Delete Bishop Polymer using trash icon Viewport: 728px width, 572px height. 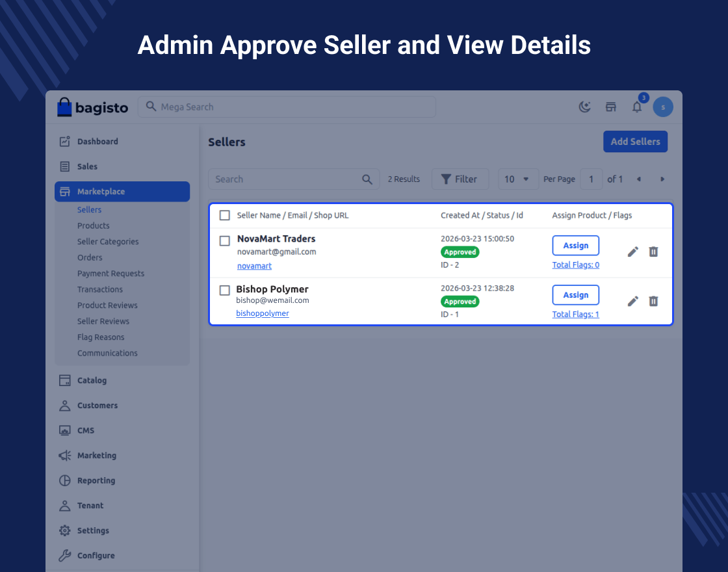(653, 301)
